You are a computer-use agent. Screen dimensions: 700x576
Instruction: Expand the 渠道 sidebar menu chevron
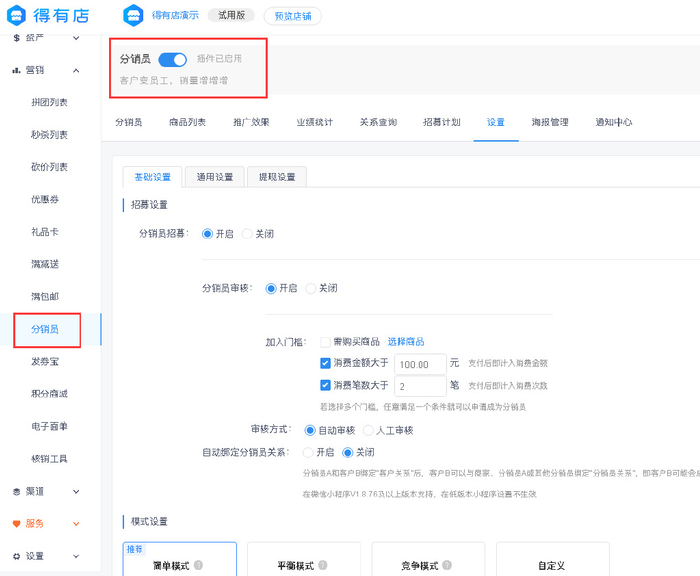pyautogui.click(x=76, y=491)
